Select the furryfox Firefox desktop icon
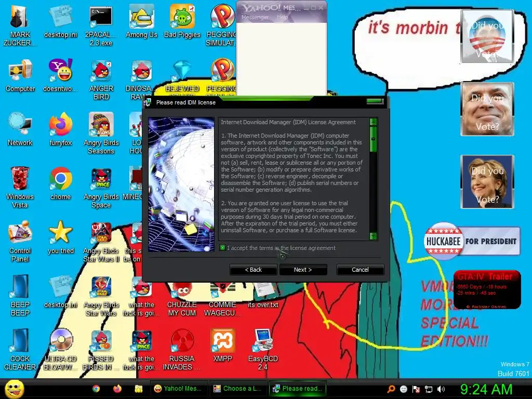The height and width of the screenshot is (399, 532). point(61,129)
